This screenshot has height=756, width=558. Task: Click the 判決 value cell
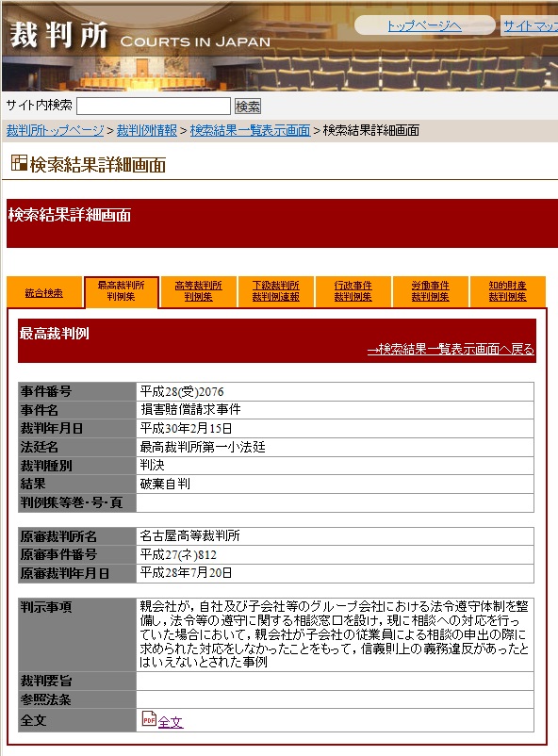click(x=336, y=466)
